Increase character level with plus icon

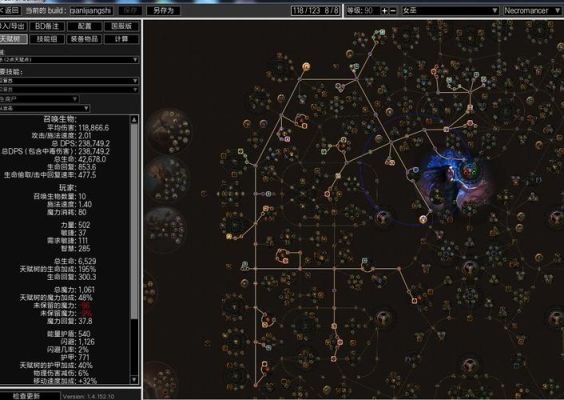pyautogui.click(x=384, y=11)
